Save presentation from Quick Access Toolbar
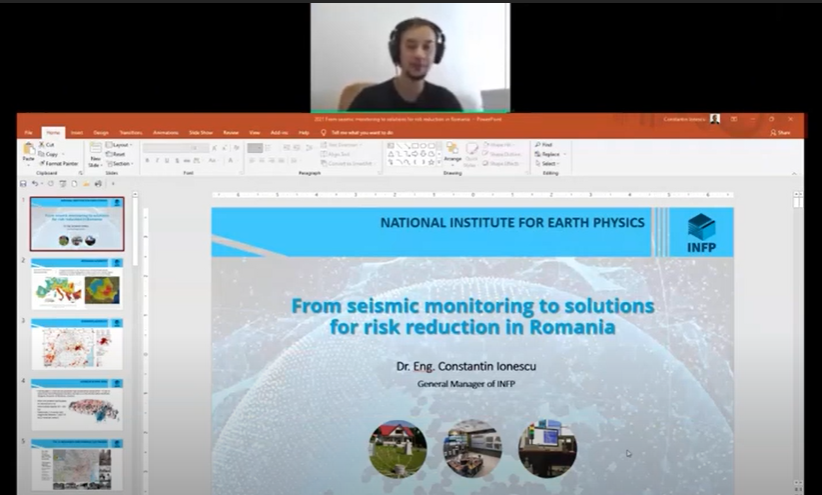This screenshot has height=495, width=822. [x=23, y=184]
